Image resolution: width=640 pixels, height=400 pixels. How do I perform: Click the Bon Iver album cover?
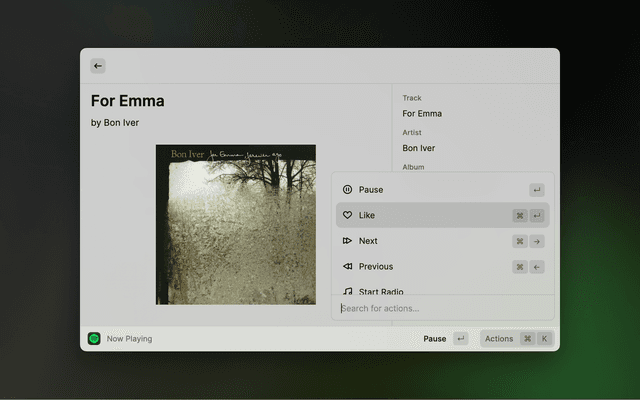coord(235,224)
